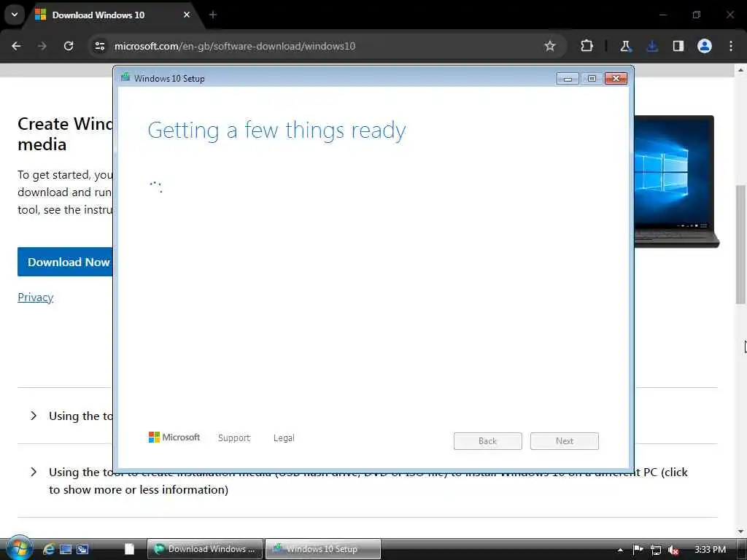This screenshot has width=747, height=560.
Task: Click the Download Now button
Action: (x=65, y=262)
